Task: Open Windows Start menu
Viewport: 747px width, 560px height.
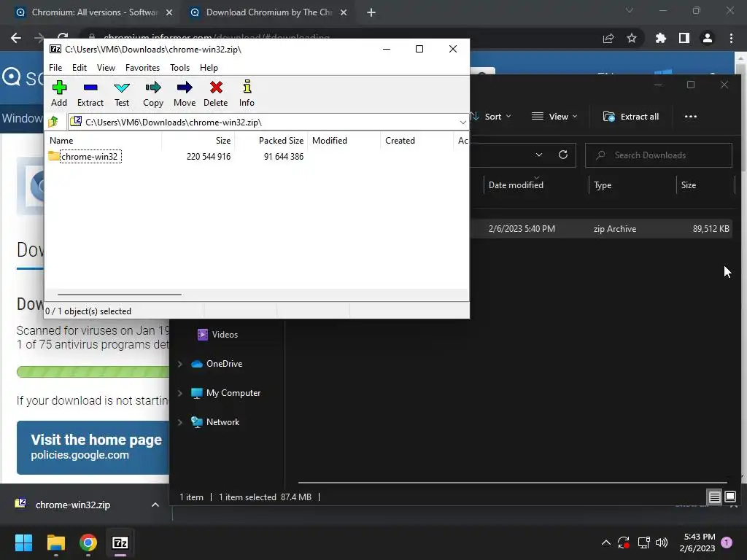Action: (24, 542)
